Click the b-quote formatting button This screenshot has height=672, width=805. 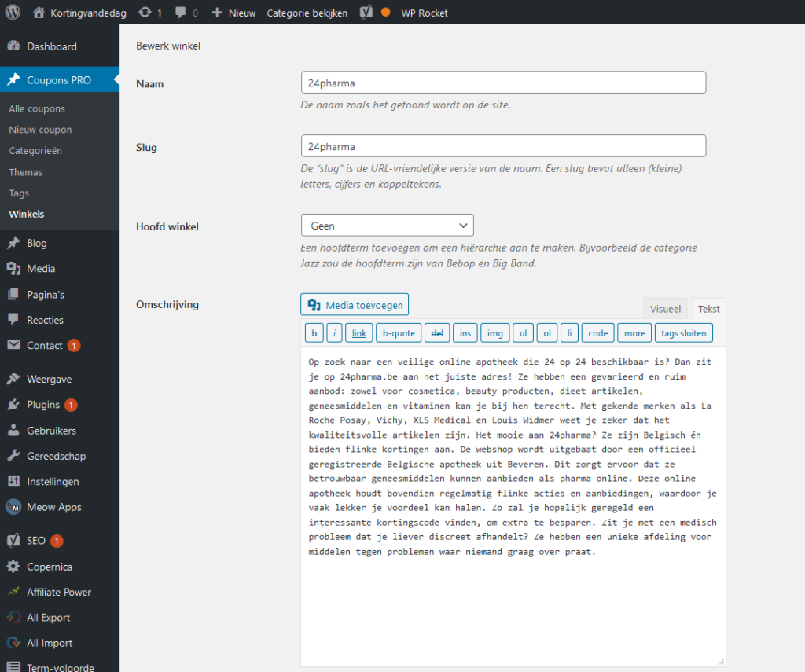pos(398,333)
